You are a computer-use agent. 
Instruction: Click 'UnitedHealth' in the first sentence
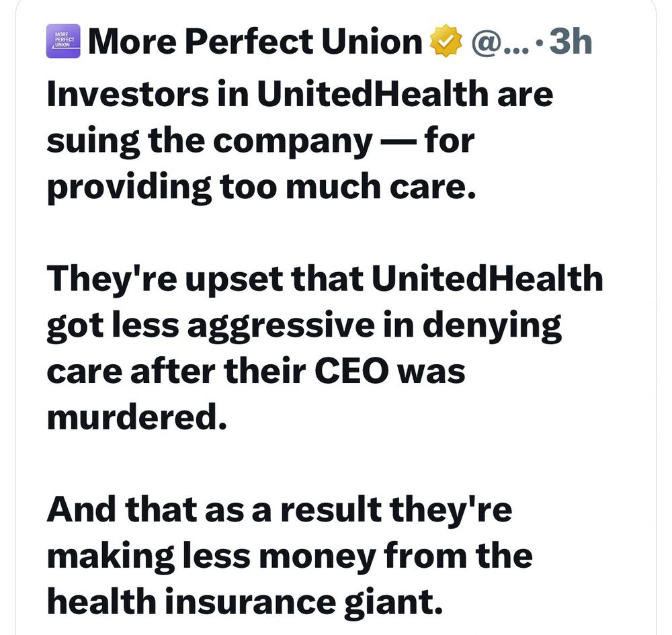pyautogui.click(x=373, y=94)
